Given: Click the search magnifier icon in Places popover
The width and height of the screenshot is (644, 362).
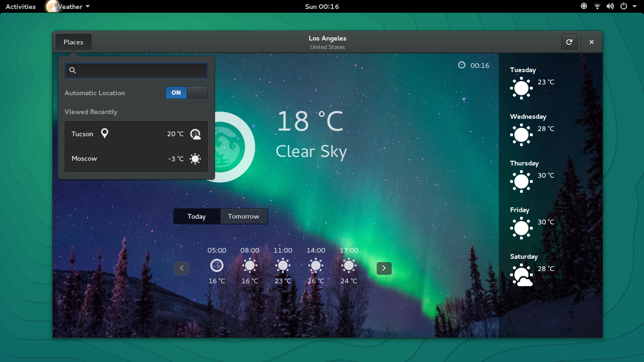Looking at the screenshot, I should [73, 70].
